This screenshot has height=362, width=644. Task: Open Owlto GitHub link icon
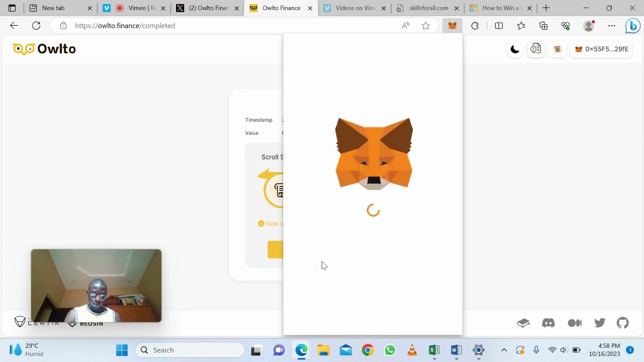pos(623,323)
